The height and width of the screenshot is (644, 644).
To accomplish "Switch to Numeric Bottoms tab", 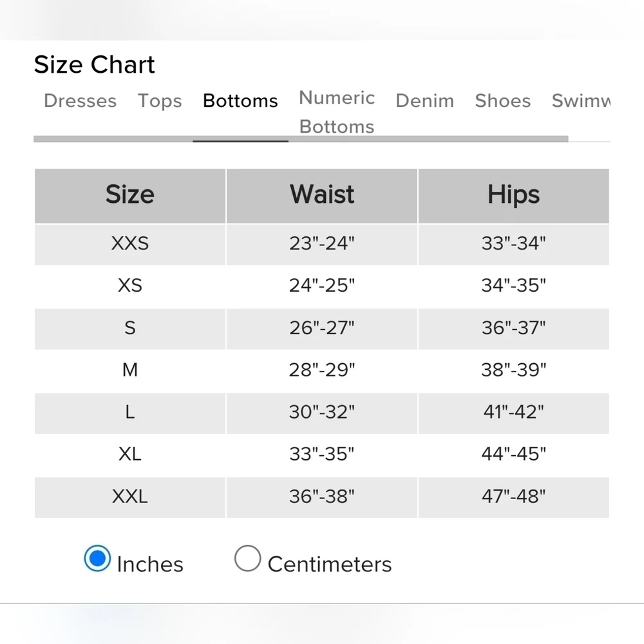I will click(x=337, y=112).
